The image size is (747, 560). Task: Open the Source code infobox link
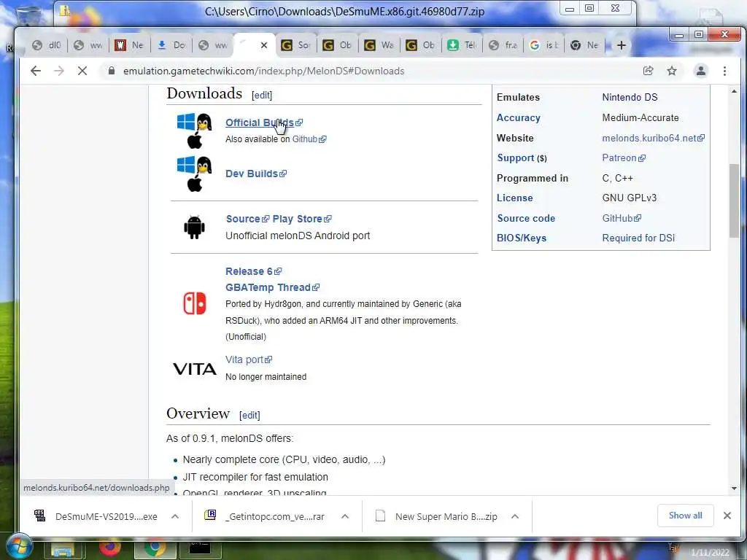[526, 219]
